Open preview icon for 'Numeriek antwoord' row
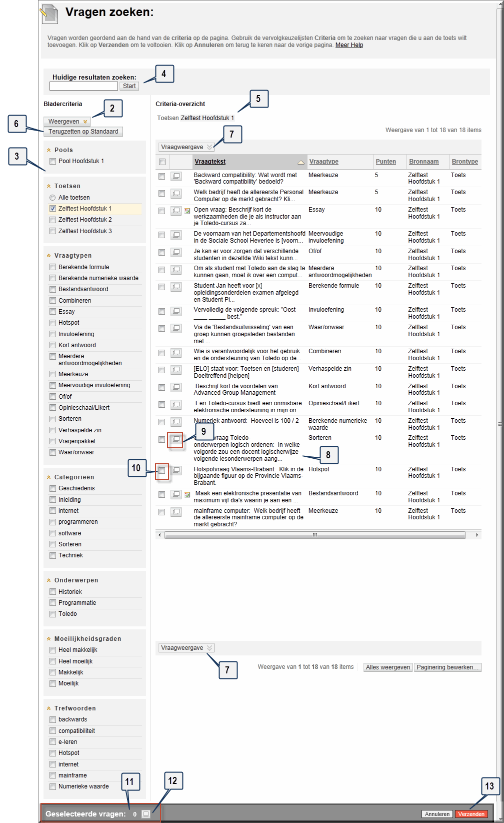 pos(176,422)
